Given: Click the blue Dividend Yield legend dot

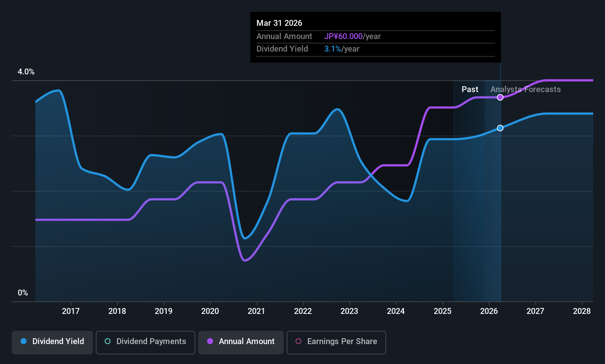Looking at the screenshot, I should coord(24,342).
